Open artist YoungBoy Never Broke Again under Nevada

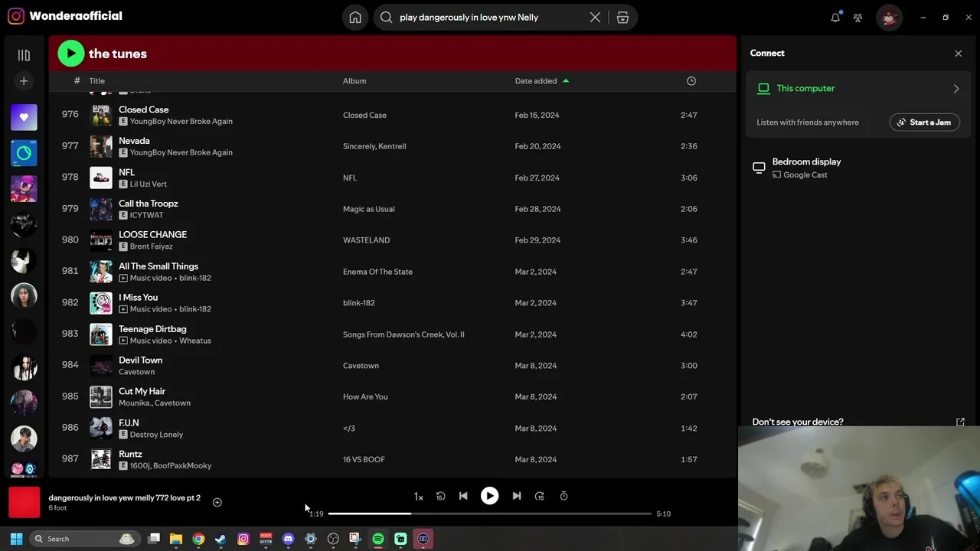(181, 152)
